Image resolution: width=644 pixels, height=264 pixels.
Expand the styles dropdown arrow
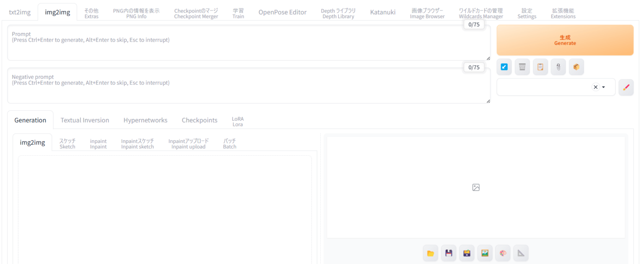click(604, 87)
